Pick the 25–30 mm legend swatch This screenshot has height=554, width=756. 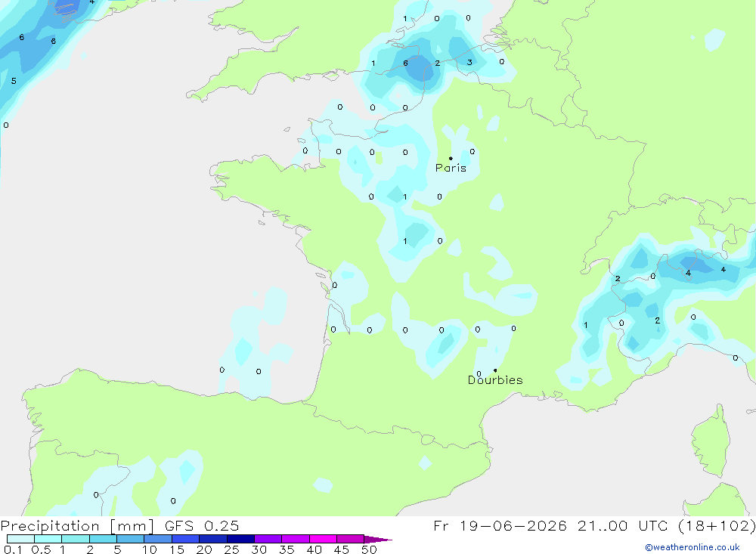pyautogui.click(x=240, y=539)
